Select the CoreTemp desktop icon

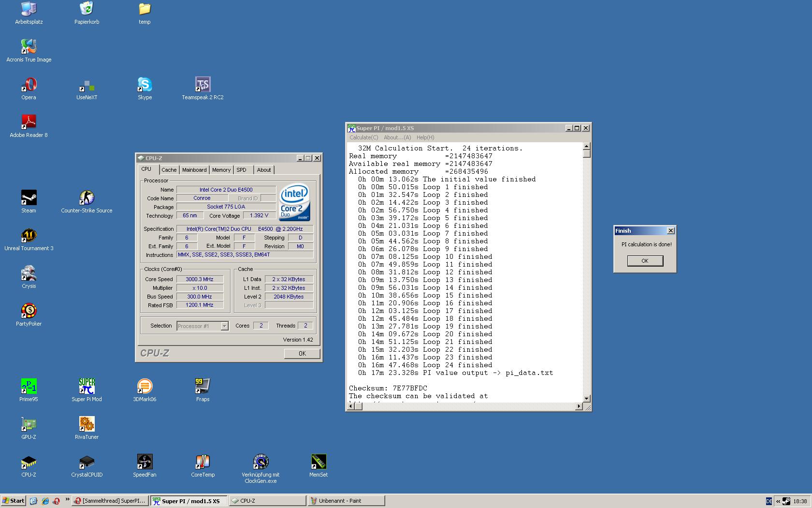pyautogui.click(x=203, y=462)
